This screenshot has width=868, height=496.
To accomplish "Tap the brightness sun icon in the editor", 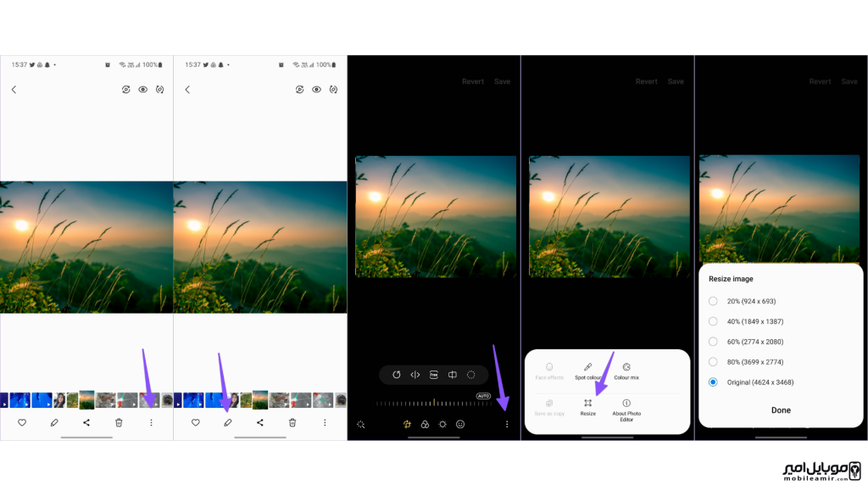I will pos(442,424).
